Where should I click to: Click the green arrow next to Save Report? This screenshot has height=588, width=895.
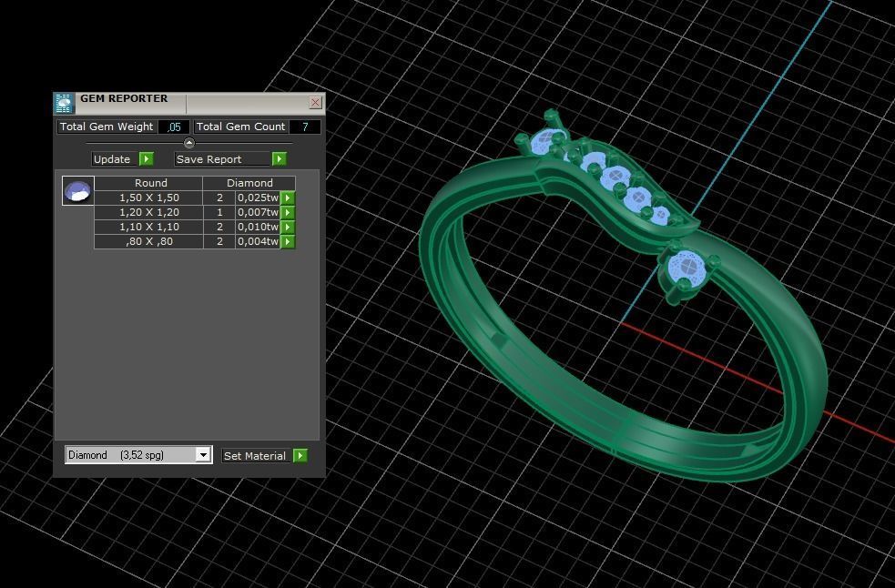click(x=279, y=158)
